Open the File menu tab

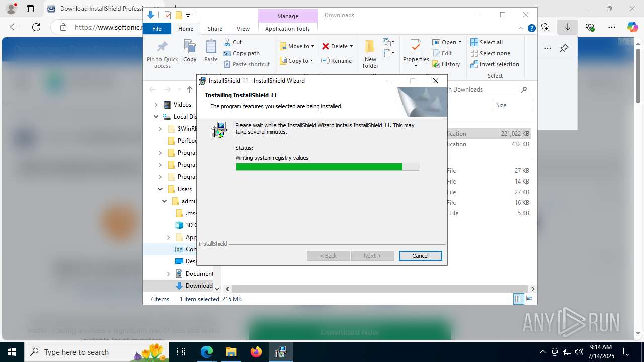pyautogui.click(x=157, y=29)
